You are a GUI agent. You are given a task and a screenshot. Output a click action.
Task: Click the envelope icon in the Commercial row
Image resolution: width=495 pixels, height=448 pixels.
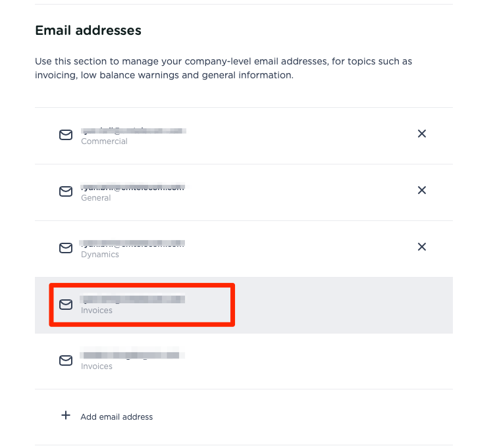[x=66, y=135]
